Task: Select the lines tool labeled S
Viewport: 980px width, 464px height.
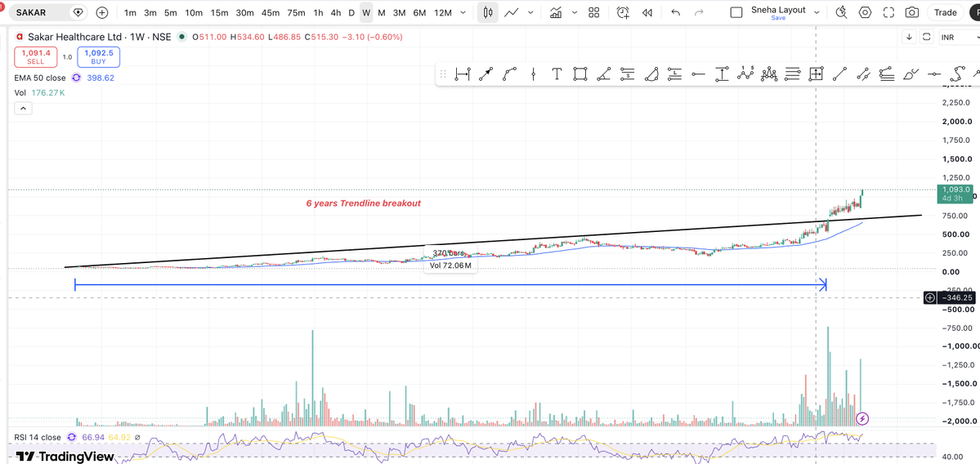Action: click(627, 74)
